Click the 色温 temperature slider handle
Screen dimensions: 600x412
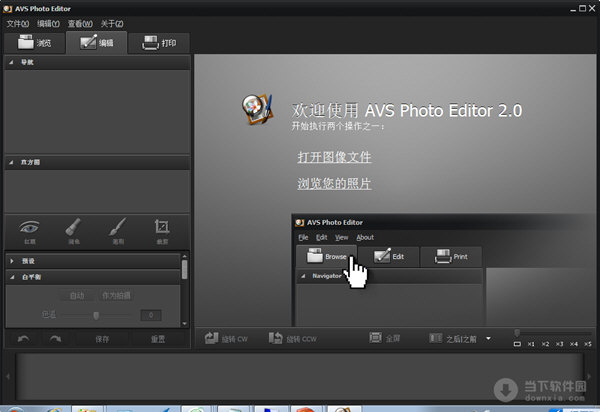(x=96, y=315)
